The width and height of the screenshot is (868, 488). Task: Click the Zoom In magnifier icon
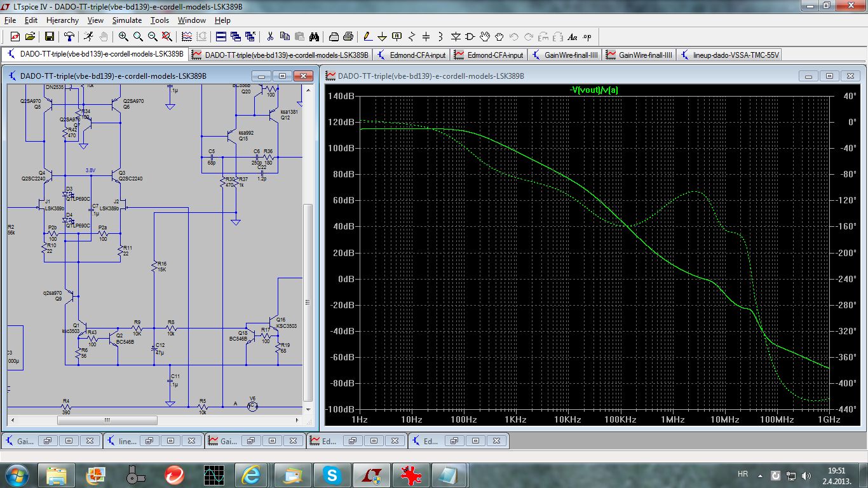pyautogui.click(x=123, y=37)
